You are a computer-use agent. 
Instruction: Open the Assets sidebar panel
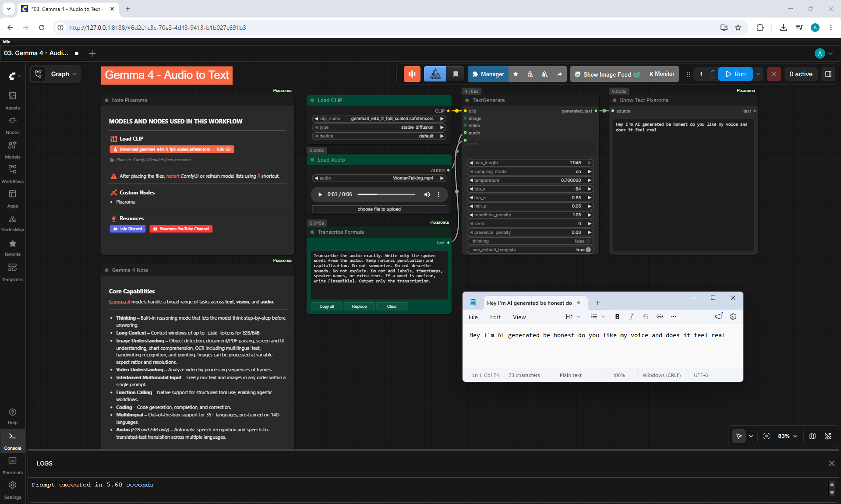coord(13,100)
